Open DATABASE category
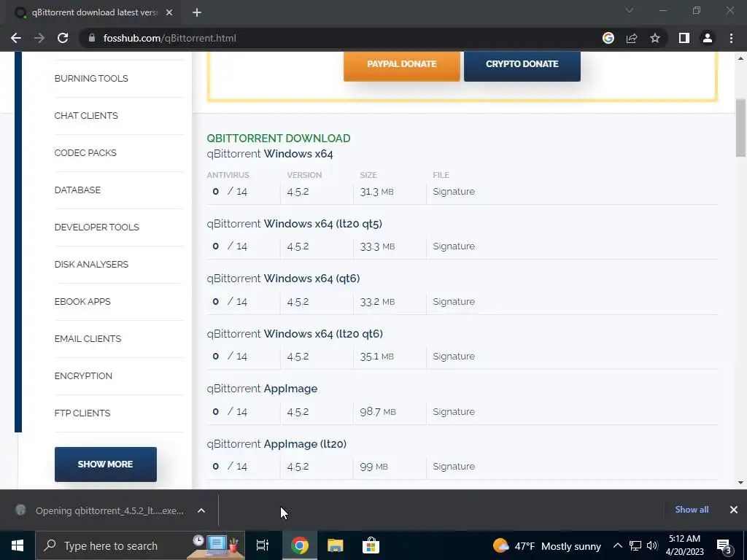Viewport: 747px width, 560px height. pyautogui.click(x=77, y=190)
